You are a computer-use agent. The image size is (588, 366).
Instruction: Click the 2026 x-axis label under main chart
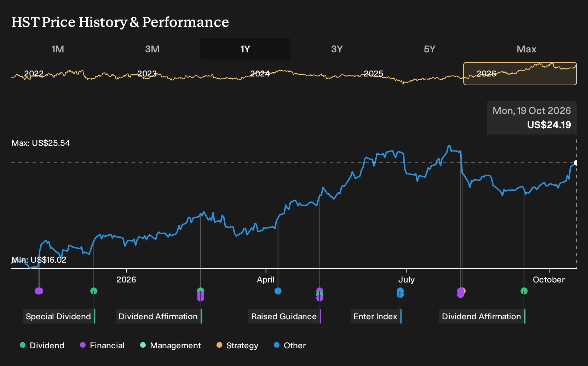coord(126,280)
